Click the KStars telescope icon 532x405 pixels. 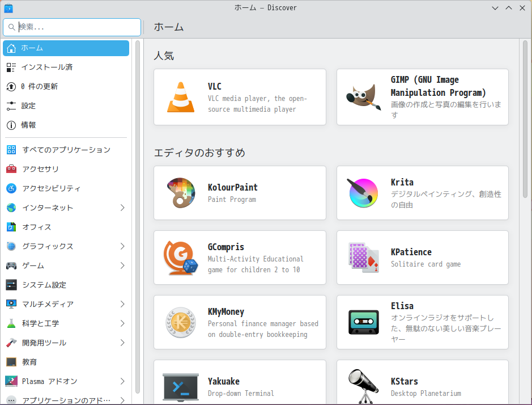coord(363,386)
